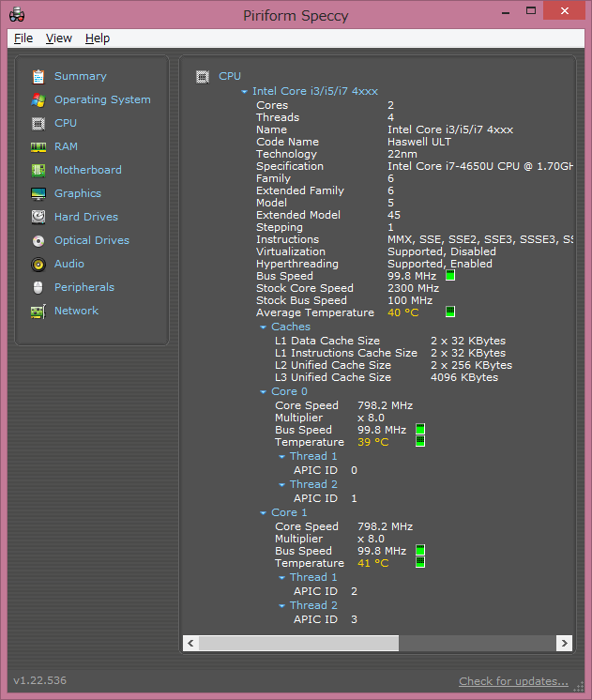
Task: Click the horizontal scrollbar thumb
Action: 298,644
